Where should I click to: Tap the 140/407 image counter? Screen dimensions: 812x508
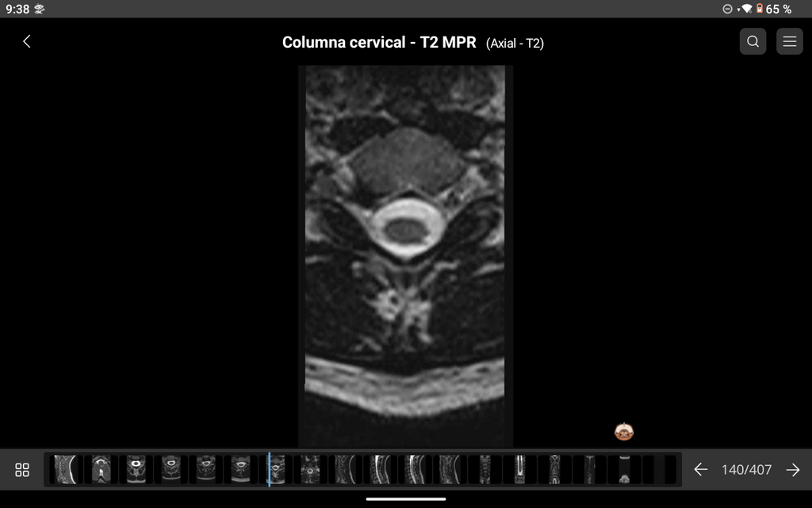tap(746, 470)
